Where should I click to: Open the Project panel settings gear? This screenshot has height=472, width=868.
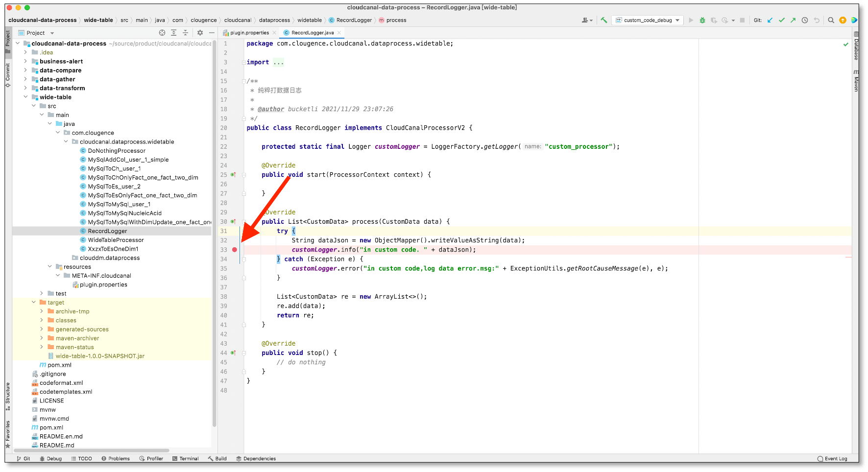click(200, 33)
